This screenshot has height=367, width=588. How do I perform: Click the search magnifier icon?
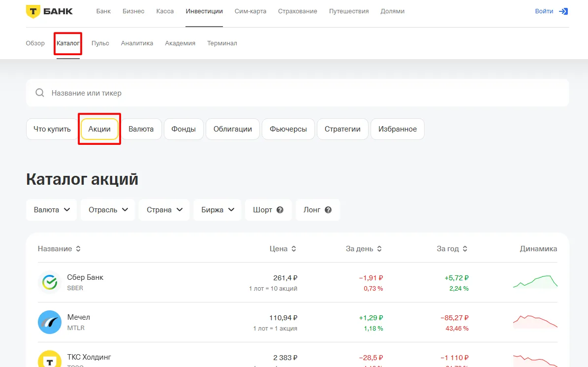coord(40,93)
